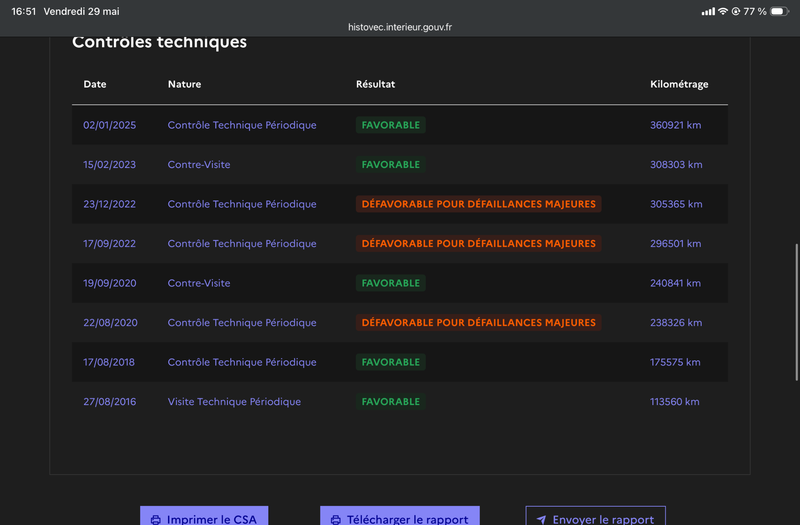Image resolution: width=800 pixels, height=525 pixels.
Task: Click Visite Technique Périodique in 2016 row
Action: point(234,402)
